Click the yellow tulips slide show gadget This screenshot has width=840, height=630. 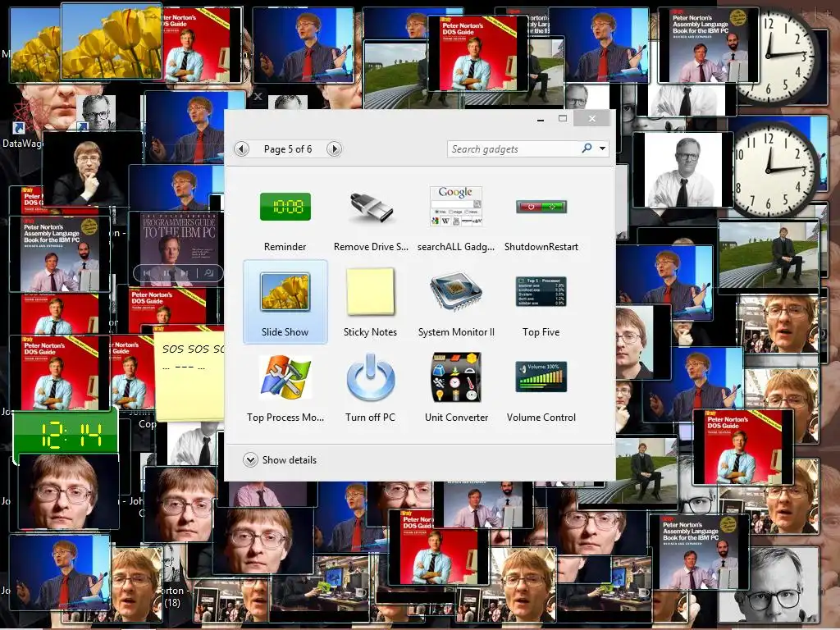(x=112, y=42)
